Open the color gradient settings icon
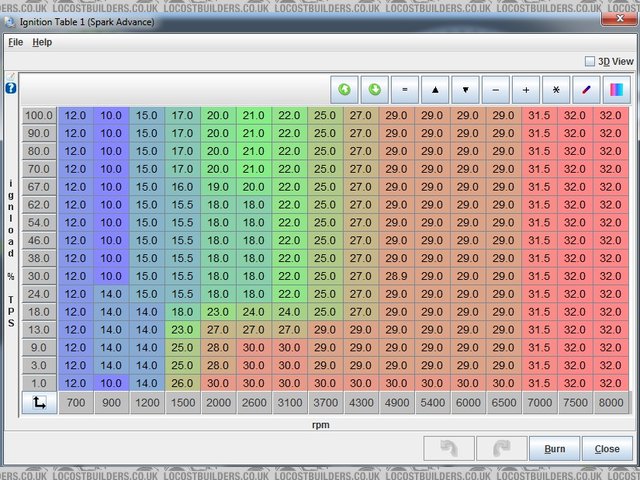 point(617,90)
